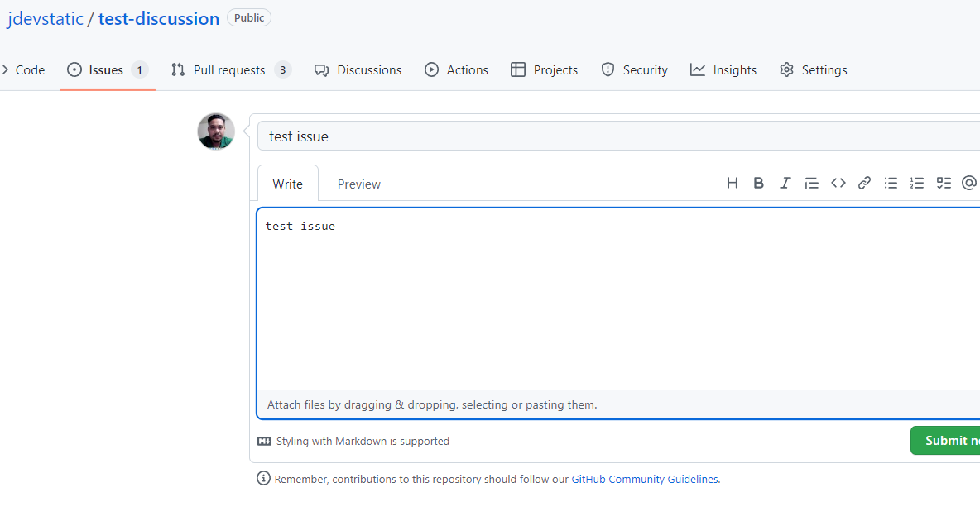The image size is (980, 521).
Task: Add a task list
Action: [x=944, y=183]
